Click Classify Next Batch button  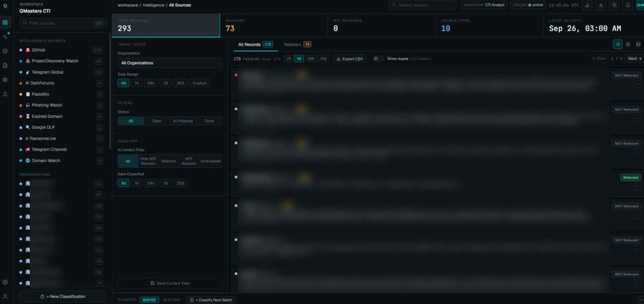[211, 300]
